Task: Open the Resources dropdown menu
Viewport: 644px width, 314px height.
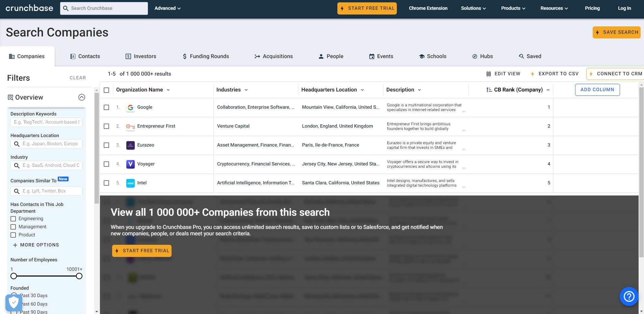Action: click(x=554, y=8)
